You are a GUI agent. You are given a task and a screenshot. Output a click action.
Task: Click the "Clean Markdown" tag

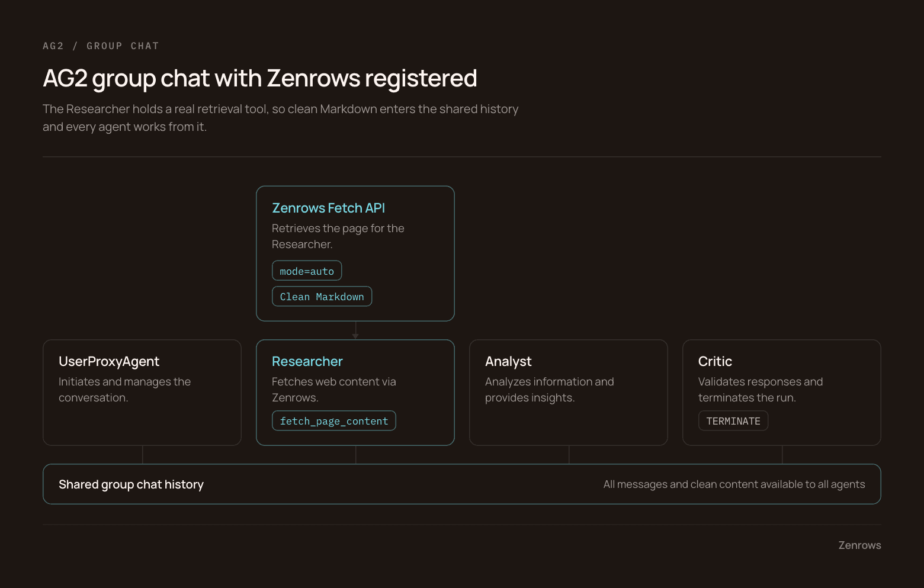click(322, 297)
